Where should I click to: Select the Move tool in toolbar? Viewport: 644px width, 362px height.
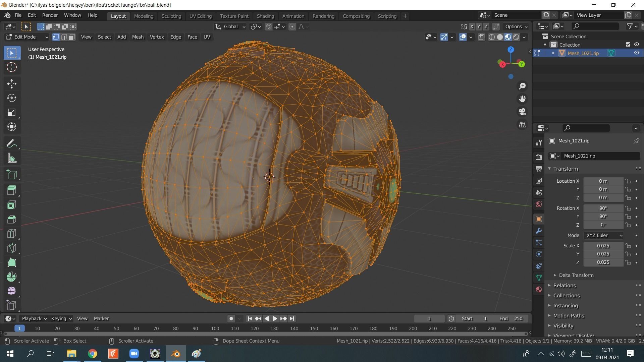[x=12, y=83]
